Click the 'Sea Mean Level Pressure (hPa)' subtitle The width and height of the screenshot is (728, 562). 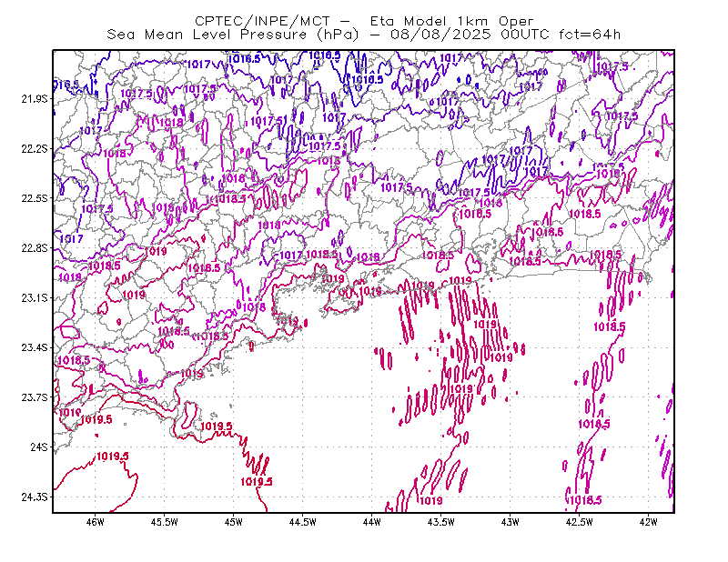pos(233,35)
